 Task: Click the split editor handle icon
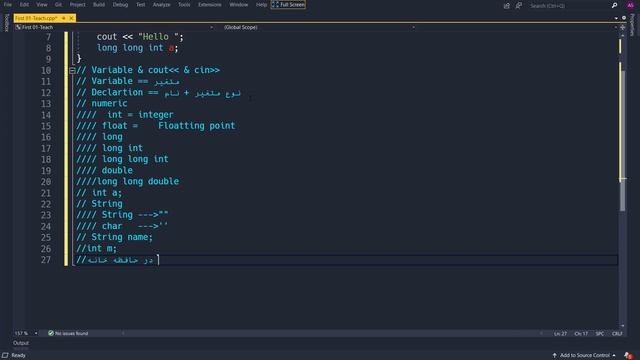click(622, 27)
